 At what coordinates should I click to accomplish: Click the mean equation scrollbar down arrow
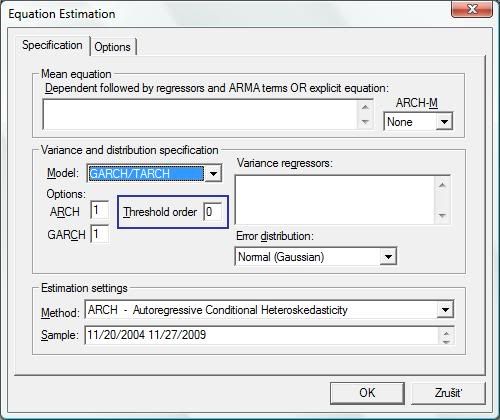(365, 122)
